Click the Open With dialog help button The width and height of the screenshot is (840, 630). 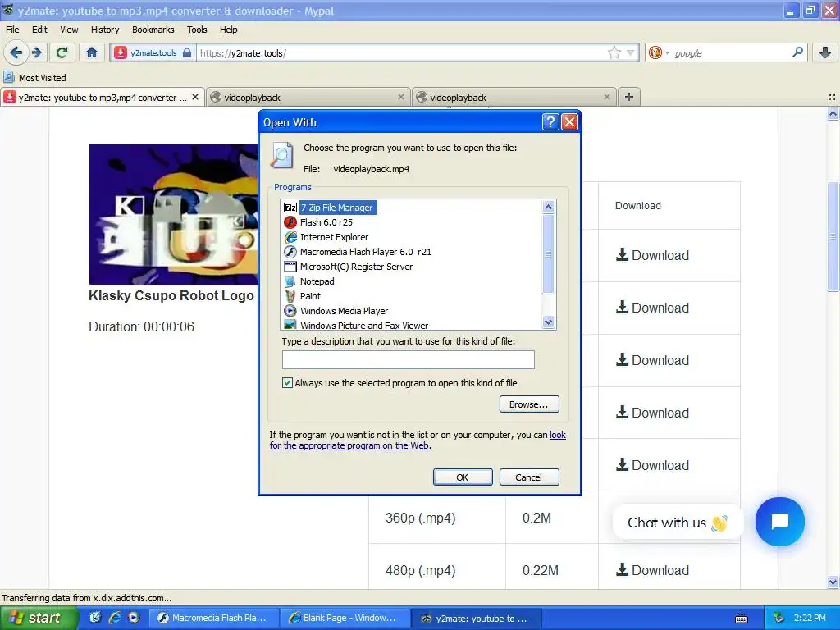(x=550, y=122)
